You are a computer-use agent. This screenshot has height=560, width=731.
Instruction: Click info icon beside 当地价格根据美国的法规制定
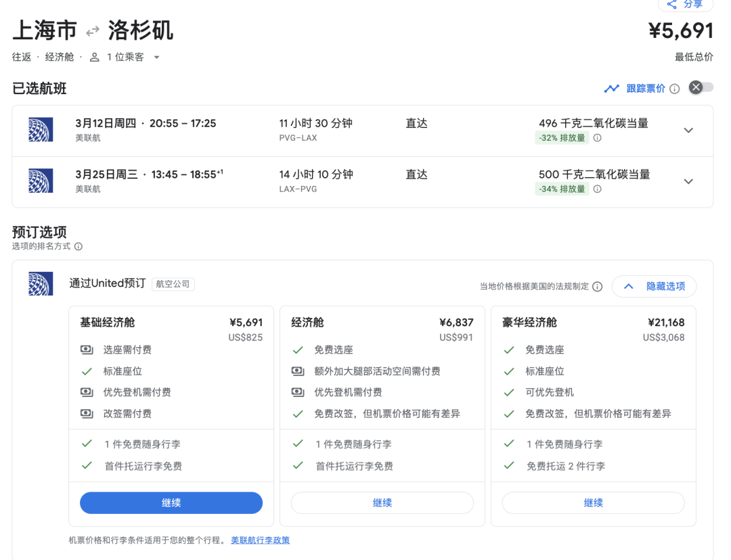[x=597, y=287]
